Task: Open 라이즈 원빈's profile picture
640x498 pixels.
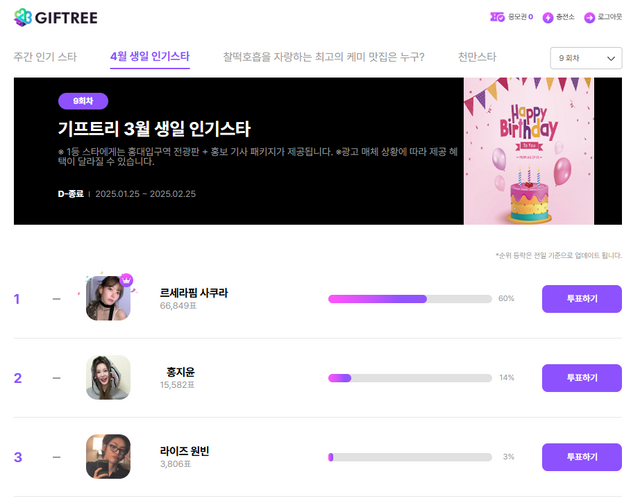Action: pos(108,457)
